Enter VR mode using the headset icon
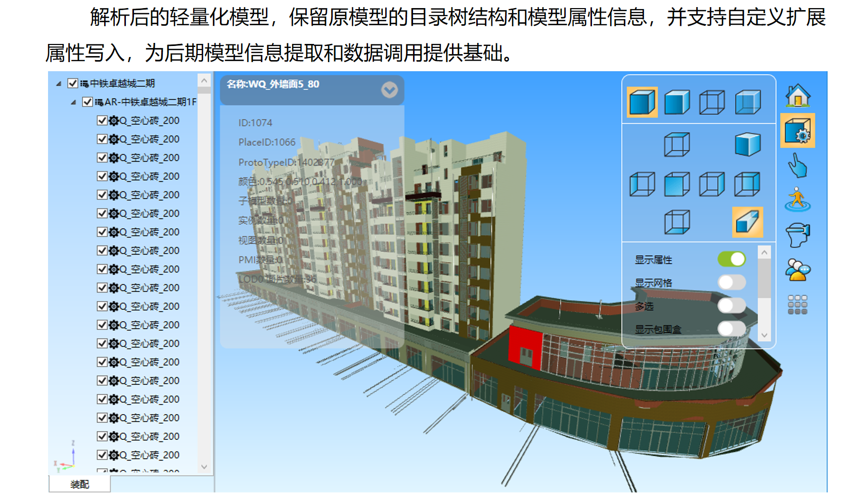Image resolution: width=868 pixels, height=502 pixels. [799, 232]
